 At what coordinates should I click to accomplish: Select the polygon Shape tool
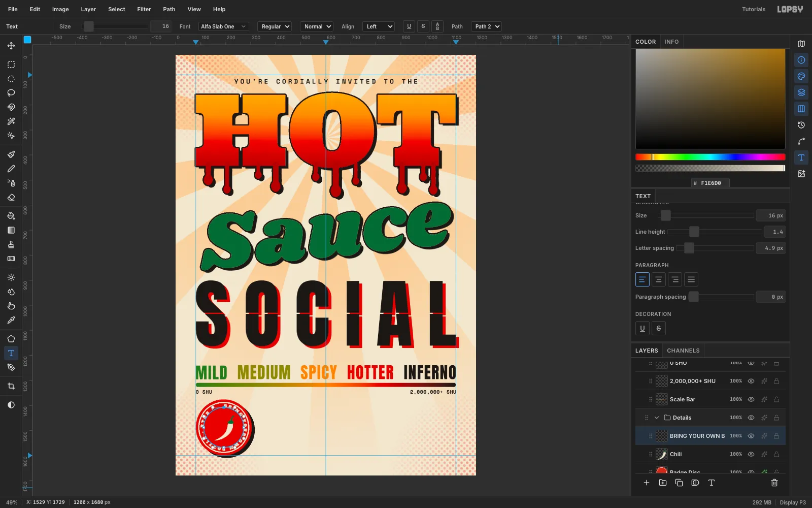point(11,339)
